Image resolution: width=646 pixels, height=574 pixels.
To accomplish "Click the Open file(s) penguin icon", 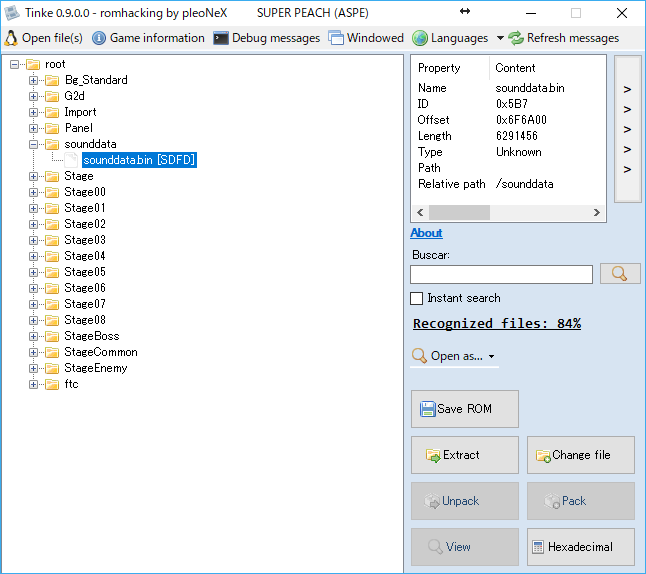I will click(11, 38).
